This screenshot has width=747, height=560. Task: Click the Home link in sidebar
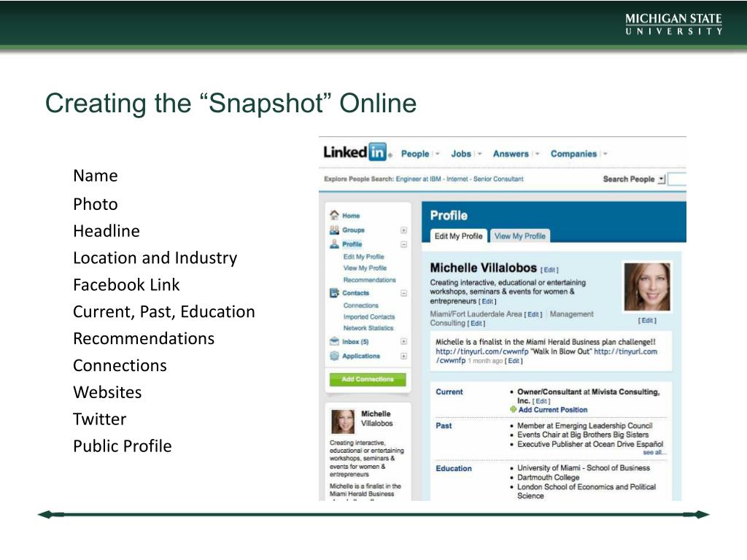(x=351, y=216)
